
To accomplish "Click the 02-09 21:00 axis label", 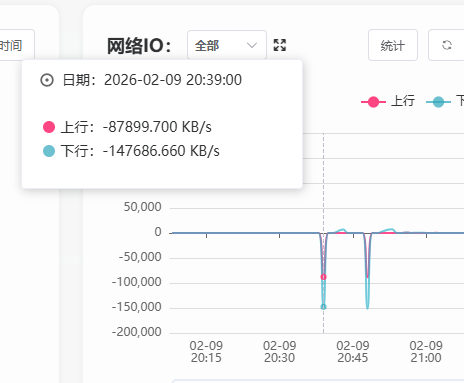I will [426, 352].
